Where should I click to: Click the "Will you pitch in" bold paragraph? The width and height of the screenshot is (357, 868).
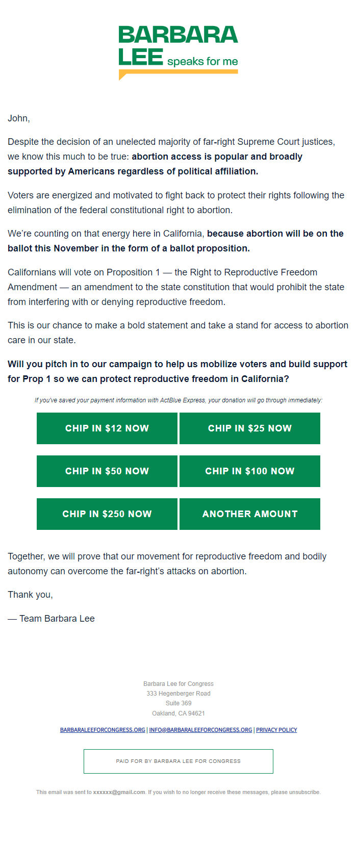coord(177,371)
